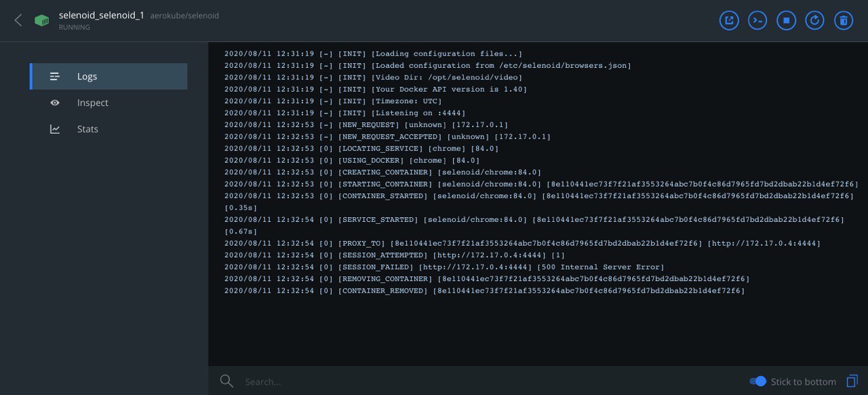This screenshot has width=868, height=395.
Task: Copy logs with the copy icon
Action: pyautogui.click(x=852, y=381)
